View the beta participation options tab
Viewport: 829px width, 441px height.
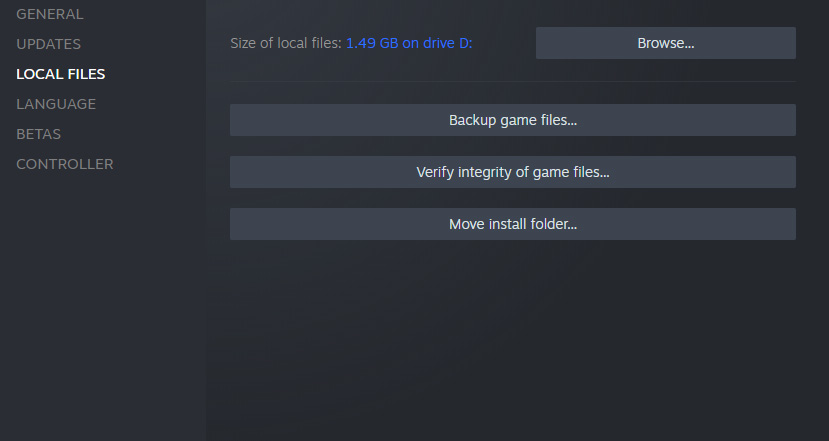coord(39,134)
